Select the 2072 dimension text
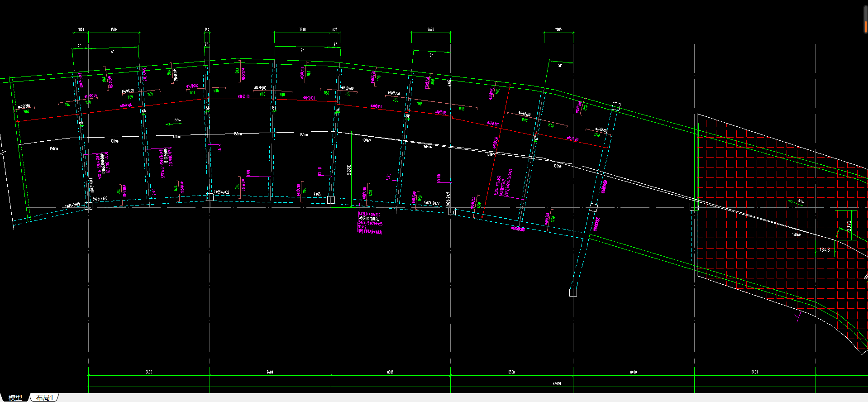 [849, 225]
